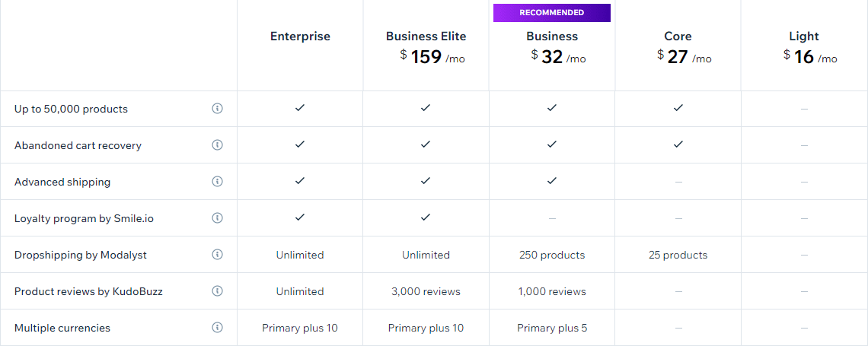This screenshot has width=868, height=346.
Task: Select the Enterprise plan header
Action: pos(300,37)
